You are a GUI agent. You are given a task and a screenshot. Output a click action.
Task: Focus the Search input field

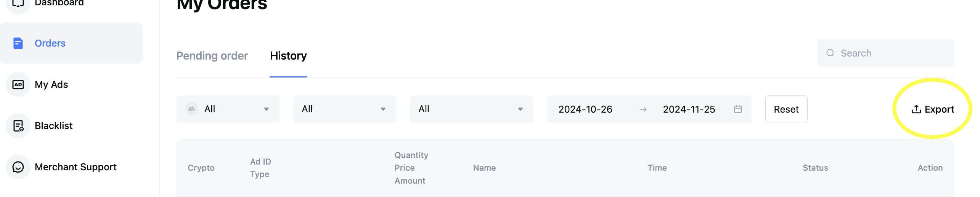pos(886,53)
